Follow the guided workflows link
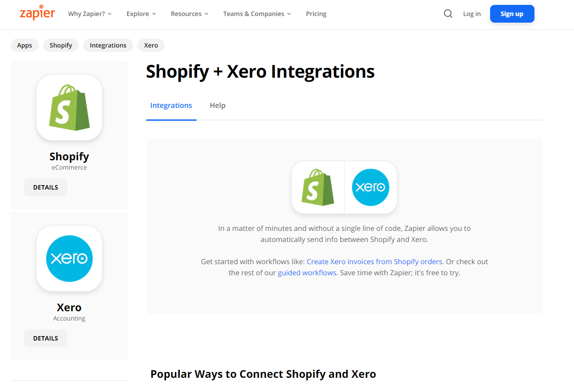This screenshot has width=574, height=392. point(307,273)
